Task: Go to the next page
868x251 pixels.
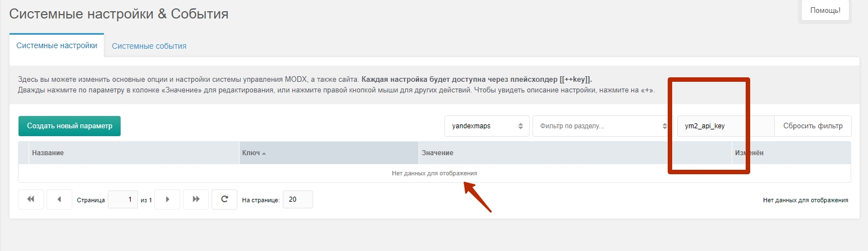Action: coord(167,199)
